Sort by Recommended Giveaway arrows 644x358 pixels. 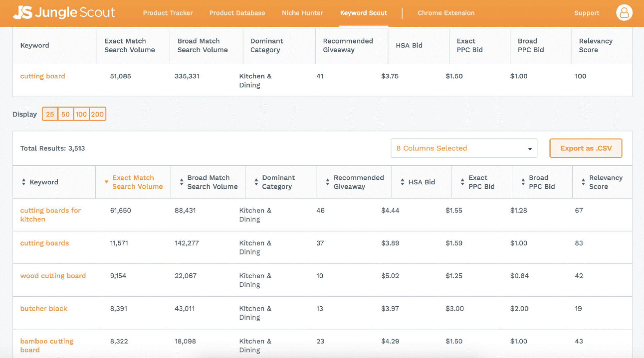(x=328, y=182)
